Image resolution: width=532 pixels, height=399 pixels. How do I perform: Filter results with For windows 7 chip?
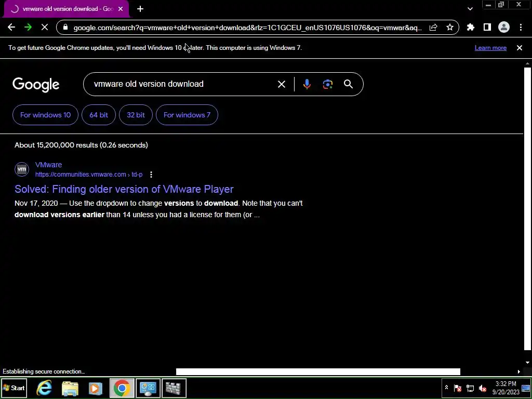click(187, 115)
